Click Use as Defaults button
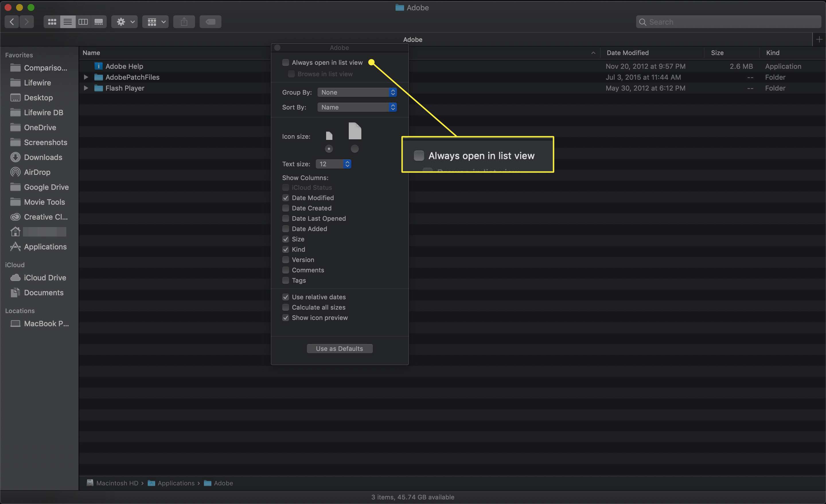826x504 pixels. pyautogui.click(x=339, y=349)
